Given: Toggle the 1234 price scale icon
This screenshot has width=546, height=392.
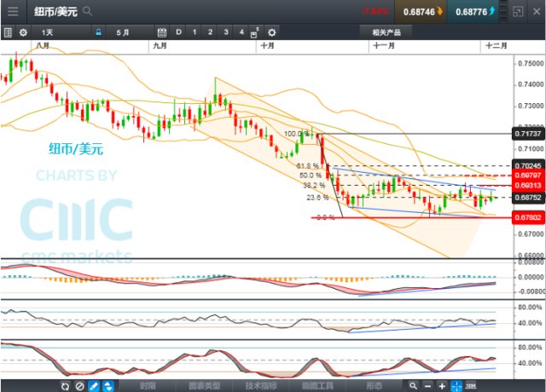Looking at the screenshot, I should tap(471, 385).
